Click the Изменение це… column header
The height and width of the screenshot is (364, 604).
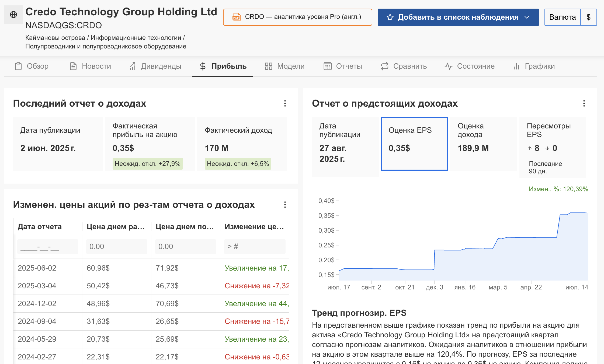[255, 227]
